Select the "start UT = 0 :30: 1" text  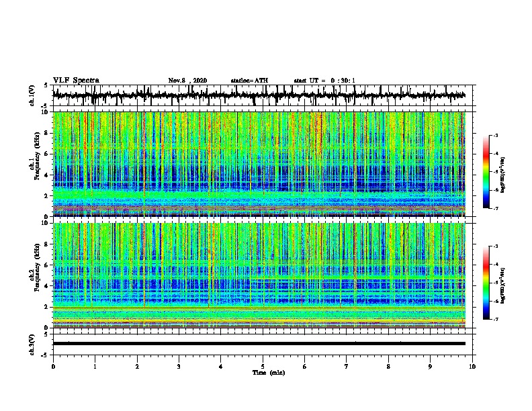pos(324,81)
